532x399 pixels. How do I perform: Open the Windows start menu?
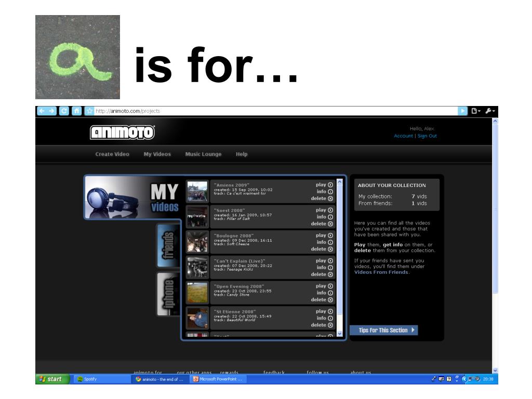[x=52, y=379]
